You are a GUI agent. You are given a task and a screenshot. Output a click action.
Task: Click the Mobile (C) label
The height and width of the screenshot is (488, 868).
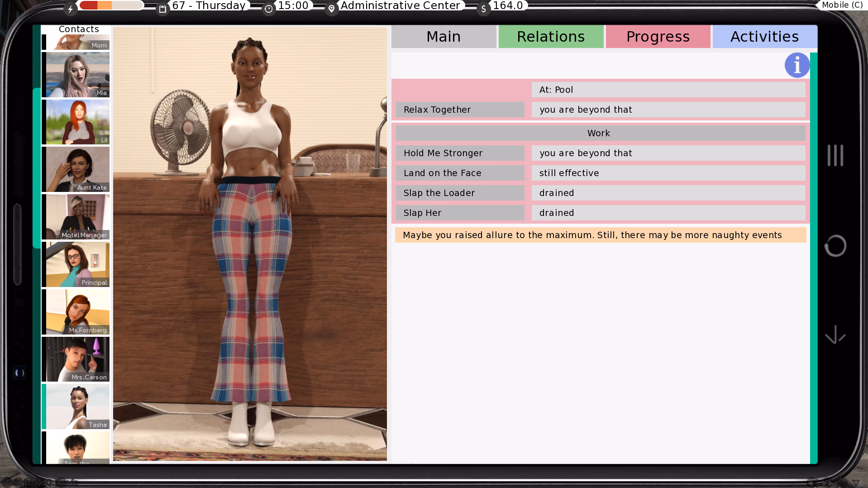pyautogui.click(x=842, y=5)
